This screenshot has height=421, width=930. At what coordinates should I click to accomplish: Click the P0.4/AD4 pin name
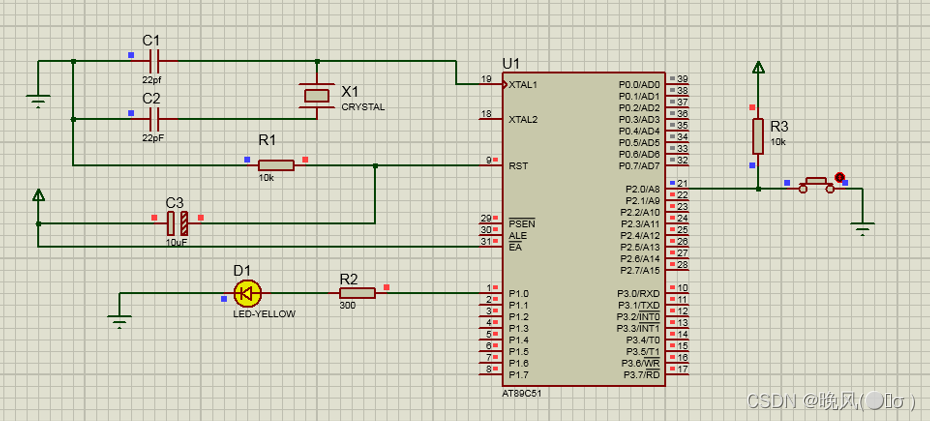pyautogui.click(x=639, y=130)
